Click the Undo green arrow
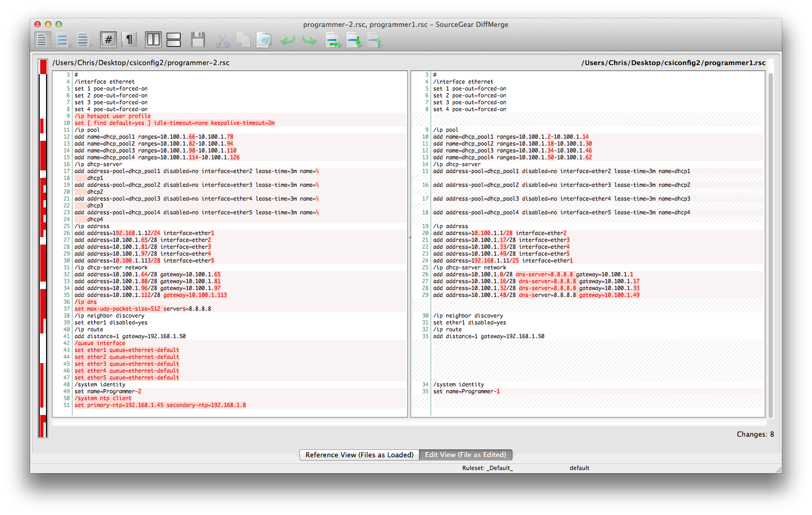This screenshot has height=515, width=812. pyautogui.click(x=288, y=40)
